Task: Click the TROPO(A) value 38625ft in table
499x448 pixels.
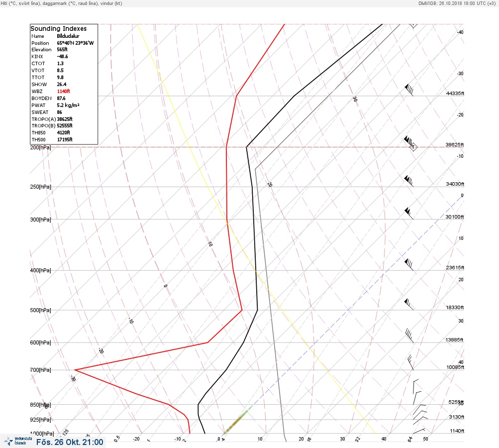Action: 65,119
